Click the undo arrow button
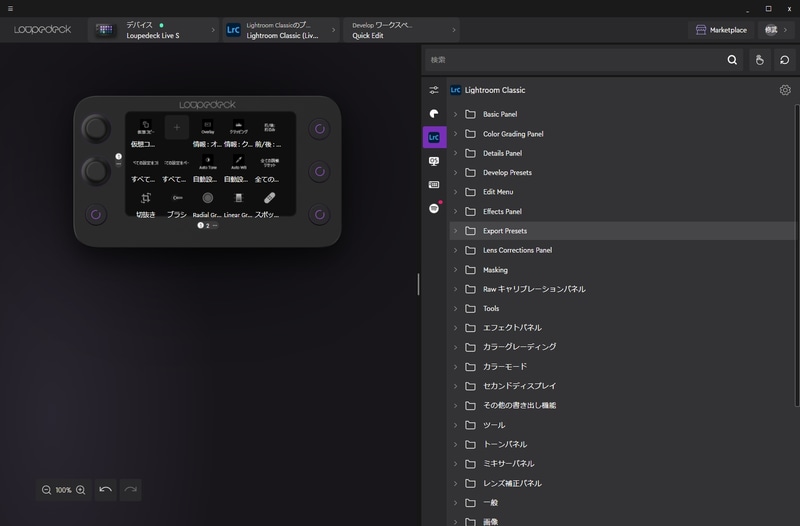Screen dimensions: 800x526 pyautogui.click(x=106, y=490)
